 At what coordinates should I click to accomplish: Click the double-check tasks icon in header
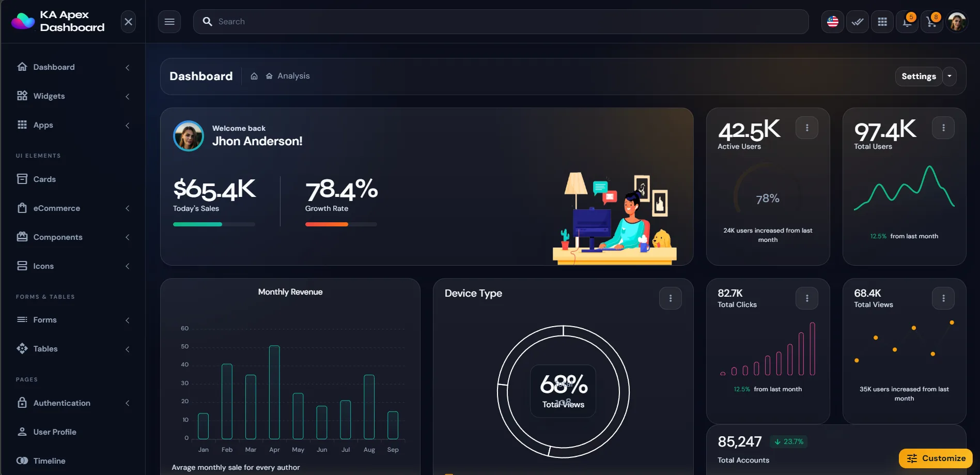coord(857,22)
